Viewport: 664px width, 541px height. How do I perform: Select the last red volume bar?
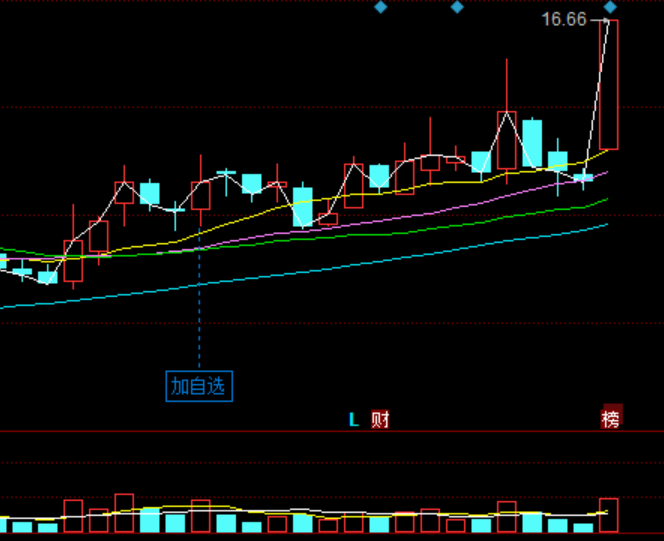coord(609,515)
